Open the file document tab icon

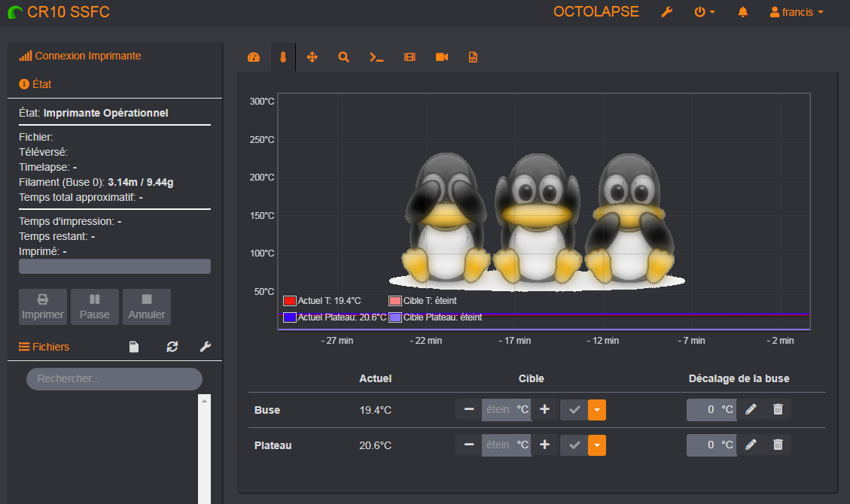473,57
